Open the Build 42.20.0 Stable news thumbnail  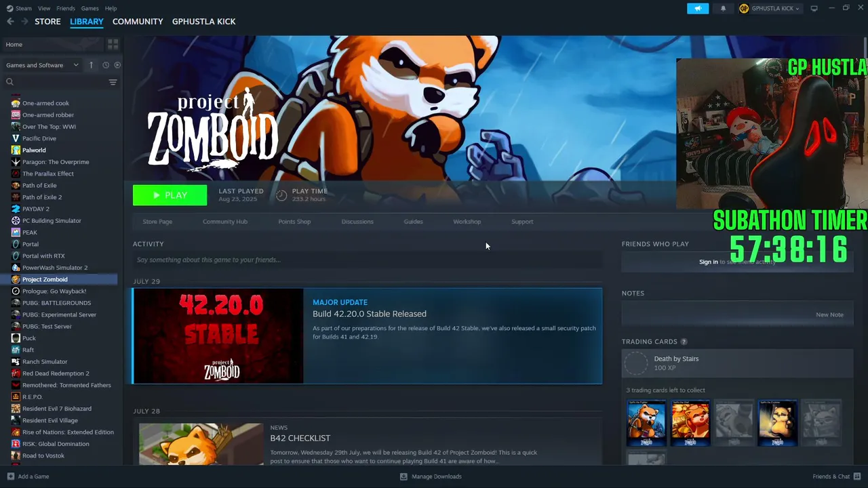218,336
